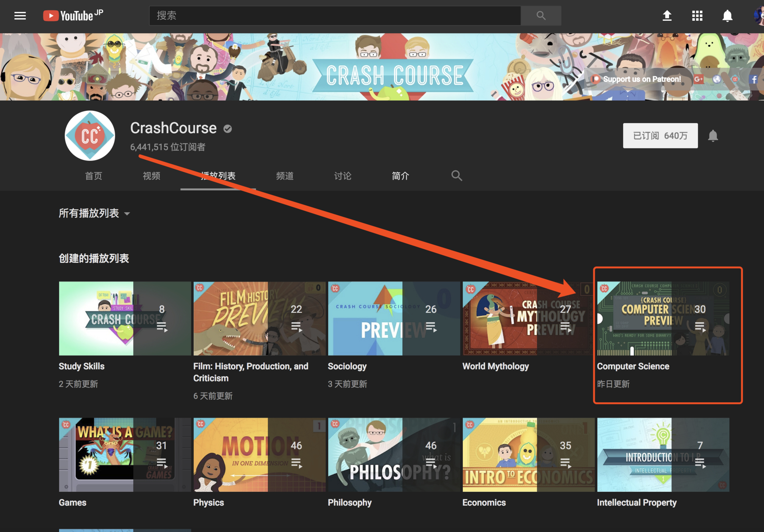Open the Economics playlist title
This screenshot has height=532, width=764.
(x=484, y=503)
